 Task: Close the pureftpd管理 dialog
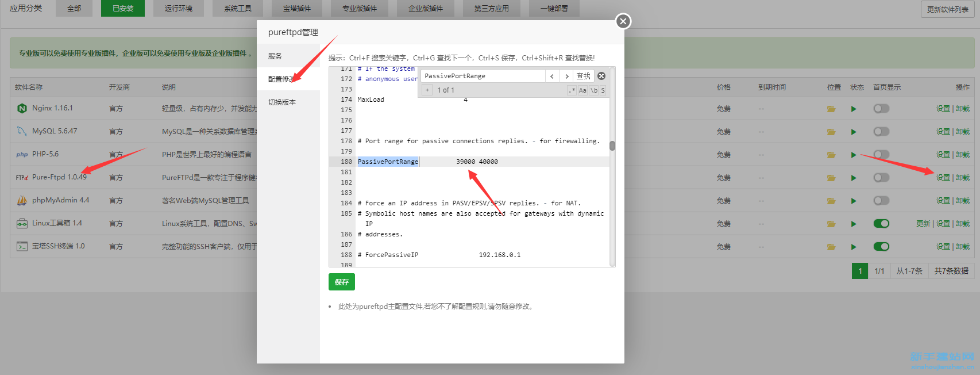coord(623,21)
